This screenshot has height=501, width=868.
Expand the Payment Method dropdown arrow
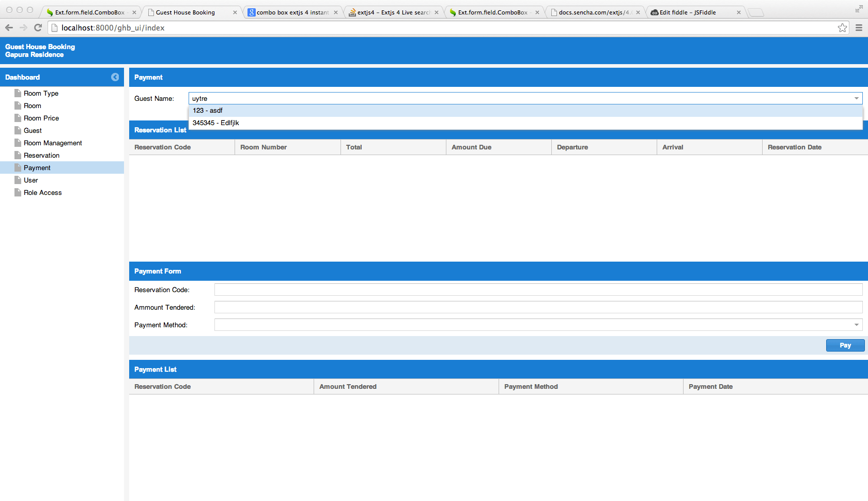[857, 325]
